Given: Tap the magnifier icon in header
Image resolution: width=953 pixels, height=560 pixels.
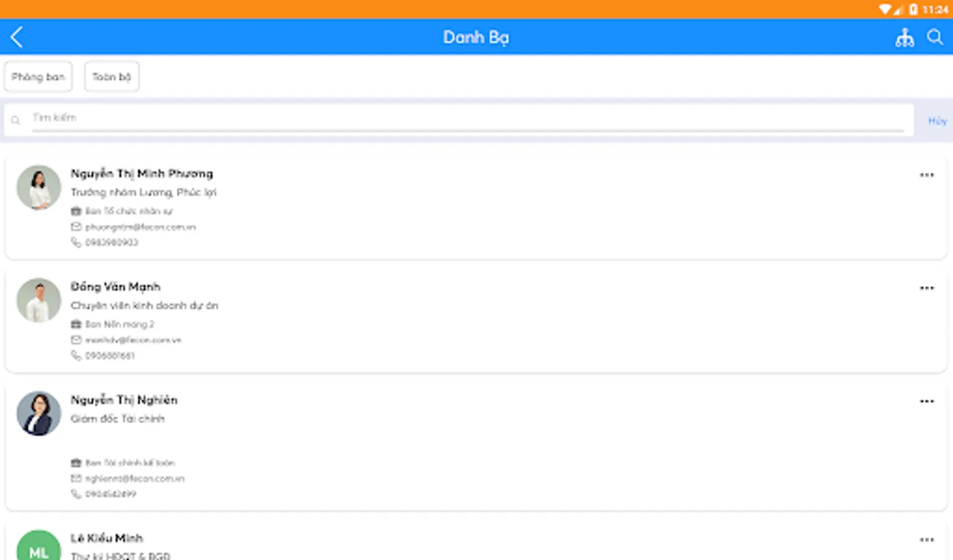Looking at the screenshot, I should pyautogui.click(x=935, y=37).
